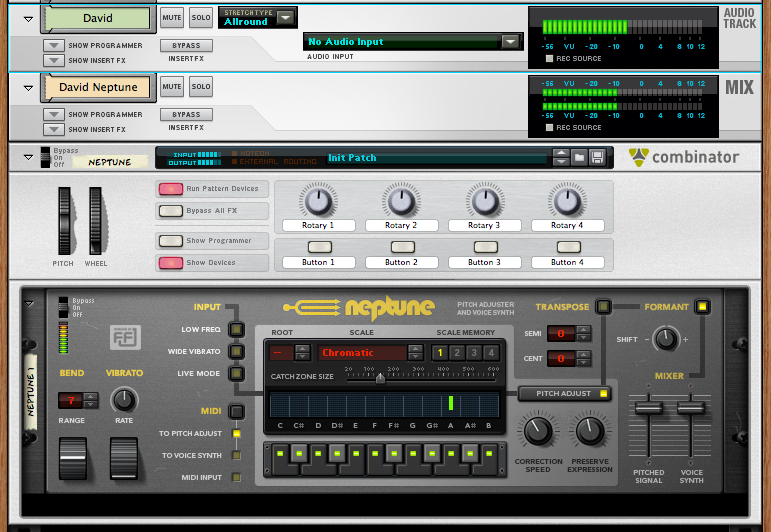Save Combinator patch with floppy disk icon

(x=597, y=158)
